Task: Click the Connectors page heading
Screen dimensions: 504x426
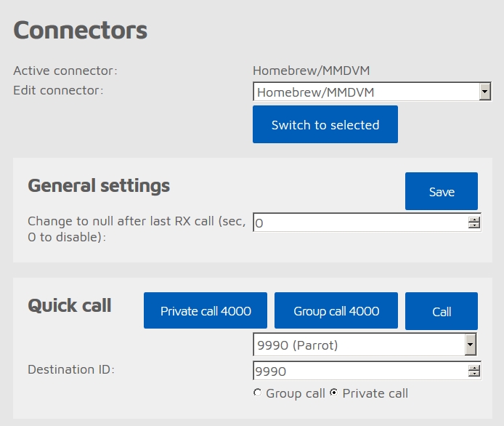Action: [81, 30]
